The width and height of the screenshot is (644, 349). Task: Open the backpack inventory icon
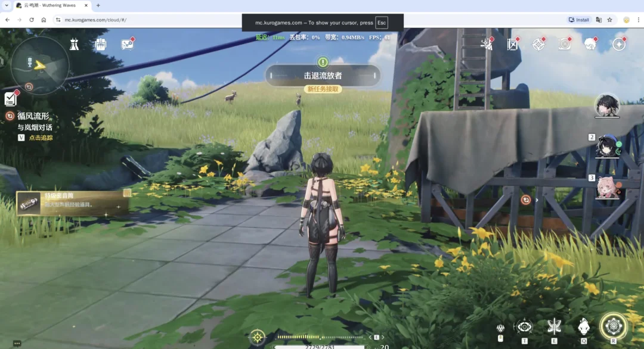[101, 44]
